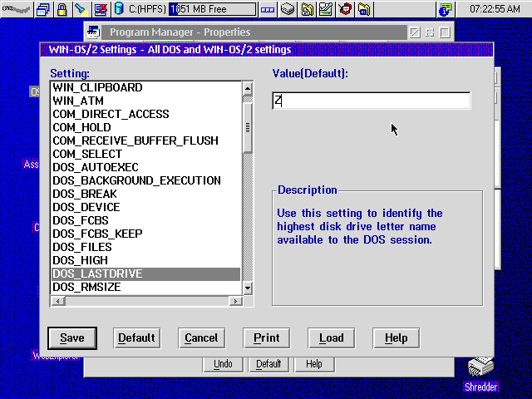The image size is (532, 399).
Task: Click the Cancel button
Action: point(201,338)
